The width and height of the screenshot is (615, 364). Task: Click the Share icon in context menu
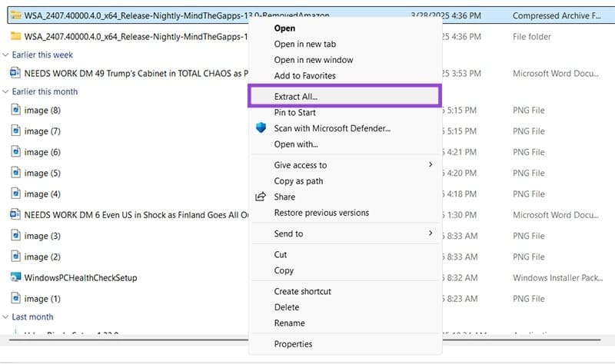(261, 197)
